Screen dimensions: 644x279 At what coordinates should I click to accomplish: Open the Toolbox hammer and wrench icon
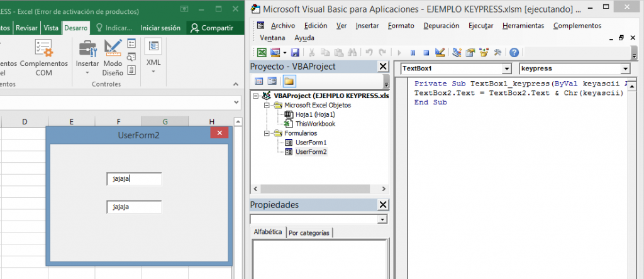497,53
